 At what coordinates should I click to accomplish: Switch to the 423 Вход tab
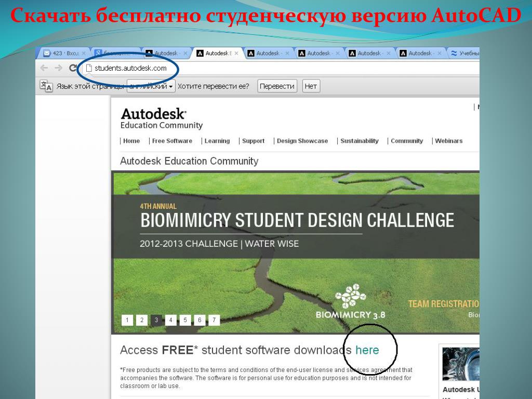tap(64, 54)
